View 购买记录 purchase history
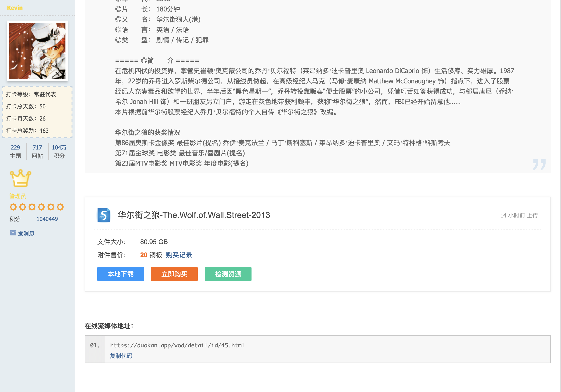This screenshot has height=392, width=561. (x=179, y=255)
